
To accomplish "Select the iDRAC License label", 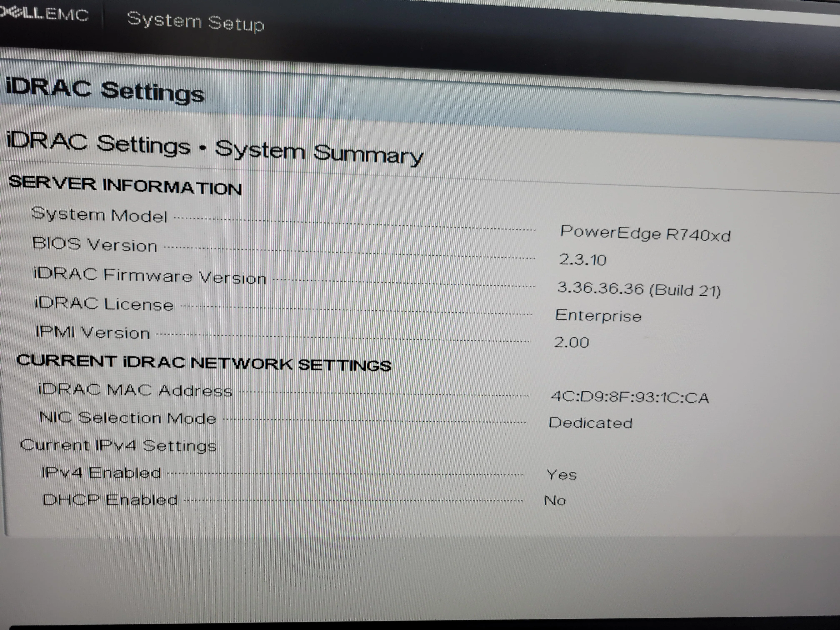I will (x=104, y=304).
